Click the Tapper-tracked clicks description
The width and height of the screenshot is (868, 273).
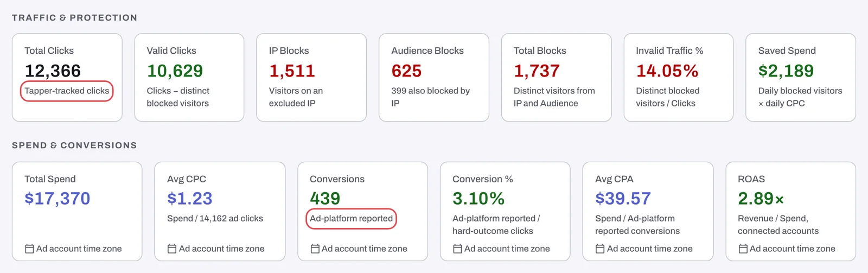[67, 91]
